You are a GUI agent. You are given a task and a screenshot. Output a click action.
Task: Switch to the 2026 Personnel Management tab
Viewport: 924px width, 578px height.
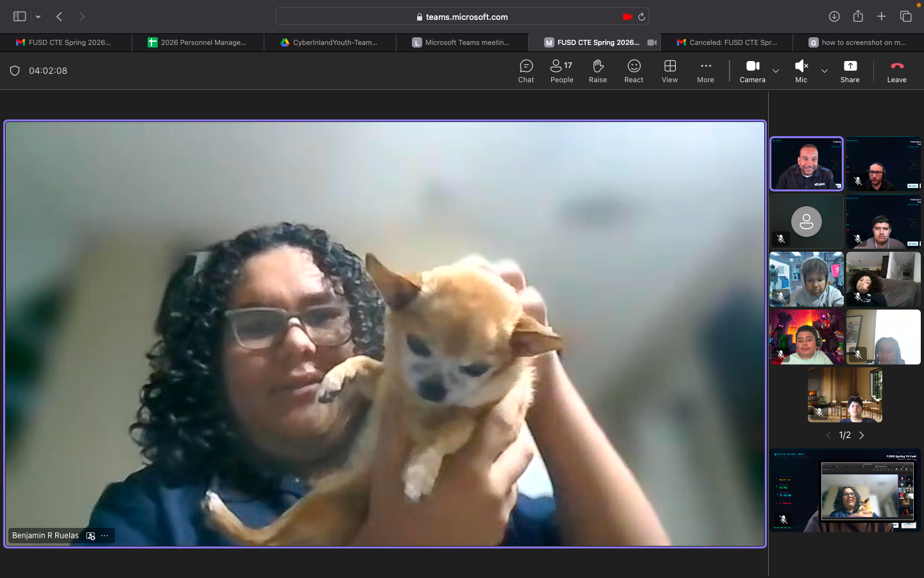pos(199,42)
